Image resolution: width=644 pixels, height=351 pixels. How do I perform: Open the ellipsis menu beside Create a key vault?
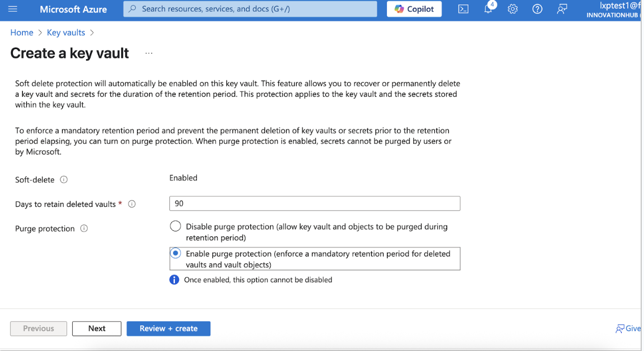tap(149, 53)
